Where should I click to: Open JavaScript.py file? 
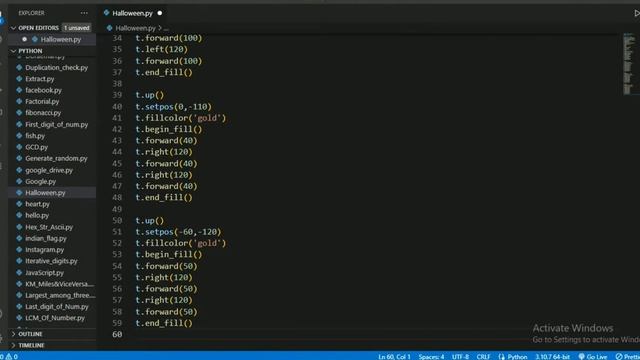tap(44, 273)
